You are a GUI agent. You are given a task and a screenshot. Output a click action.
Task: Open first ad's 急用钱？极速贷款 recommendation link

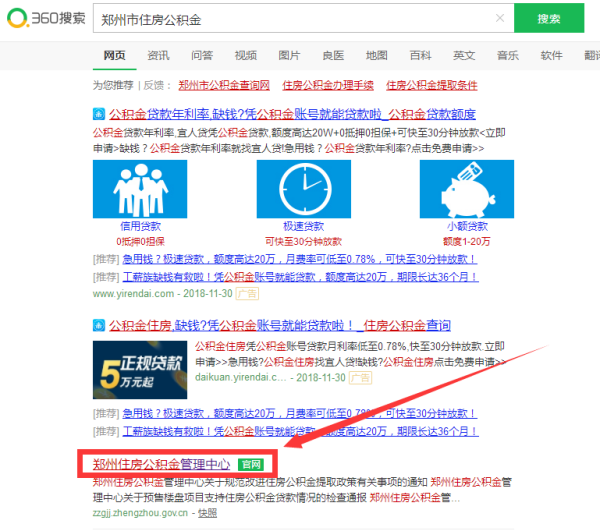pos(300,259)
